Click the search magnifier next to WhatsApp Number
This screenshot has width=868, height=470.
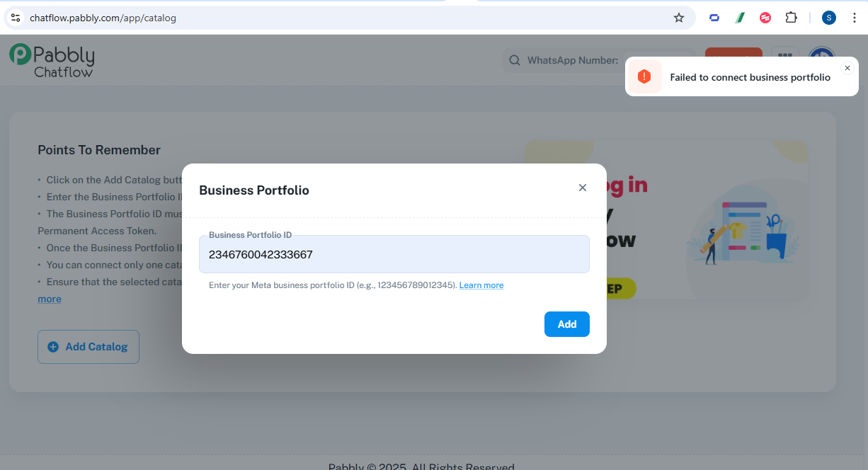point(515,60)
